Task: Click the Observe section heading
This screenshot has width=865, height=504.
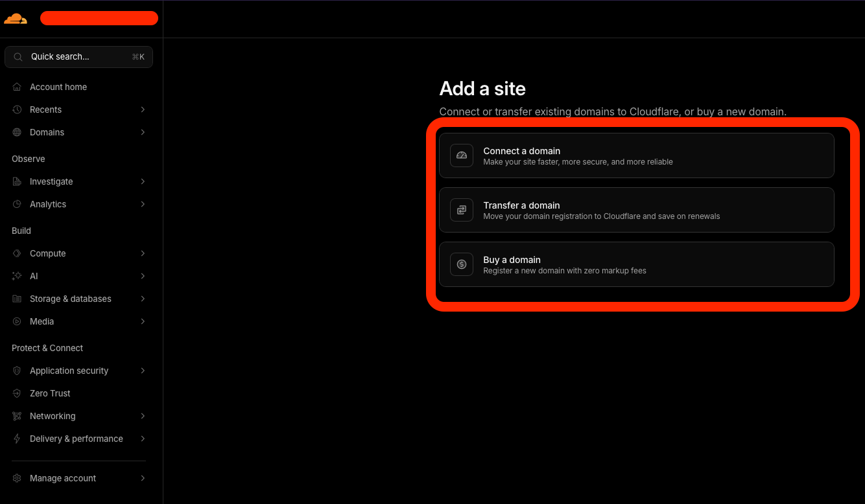Action: pos(29,159)
